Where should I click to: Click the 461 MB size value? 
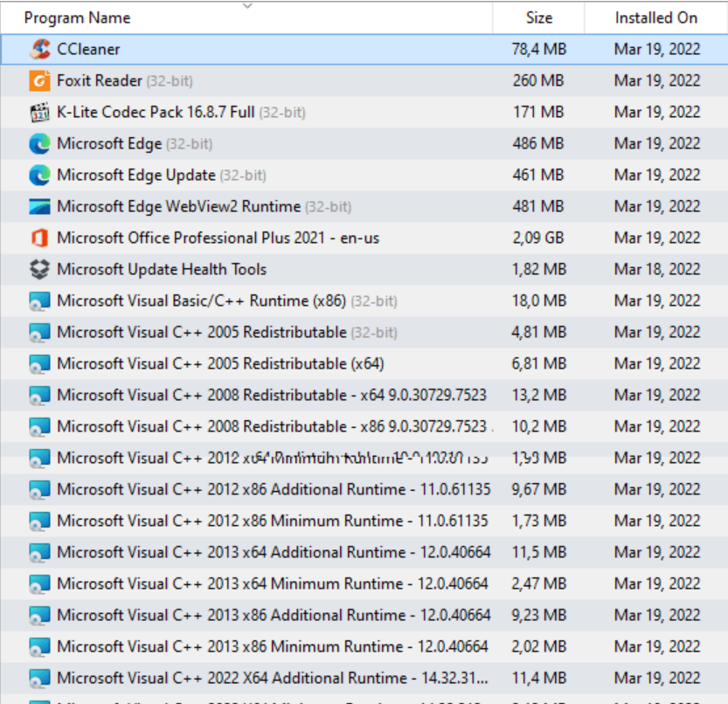[538, 176]
